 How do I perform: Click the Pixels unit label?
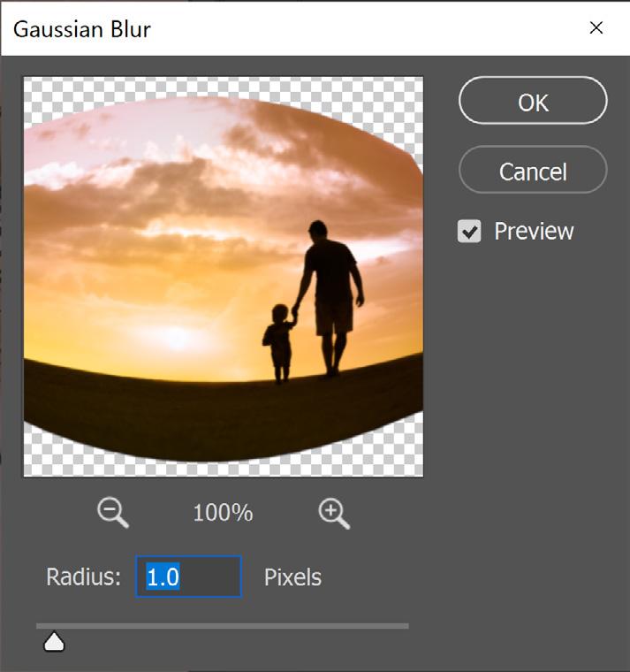(x=292, y=577)
